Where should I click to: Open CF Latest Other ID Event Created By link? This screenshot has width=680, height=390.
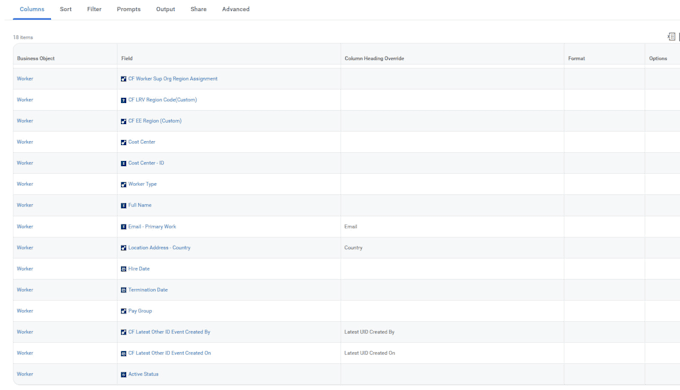click(x=169, y=332)
